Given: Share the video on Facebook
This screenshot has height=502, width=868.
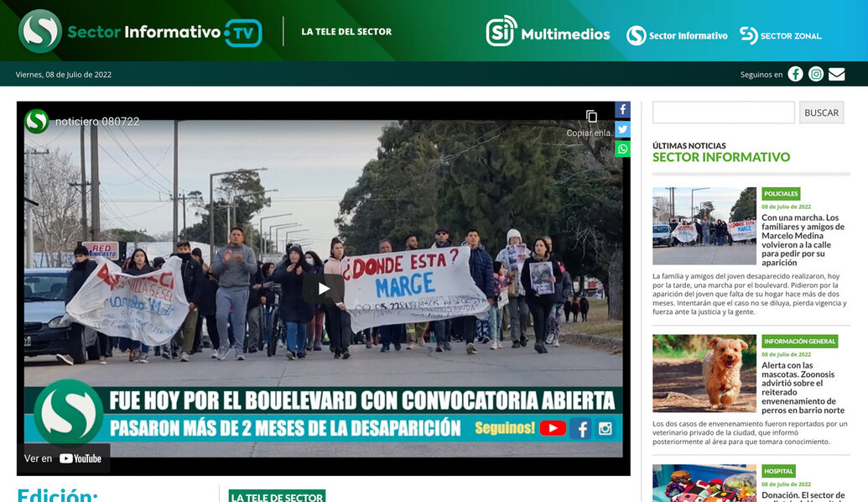Looking at the screenshot, I should 622,109.
